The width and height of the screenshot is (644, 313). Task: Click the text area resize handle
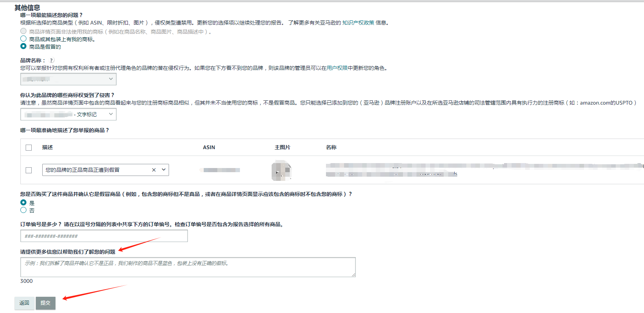coord(354,275)
